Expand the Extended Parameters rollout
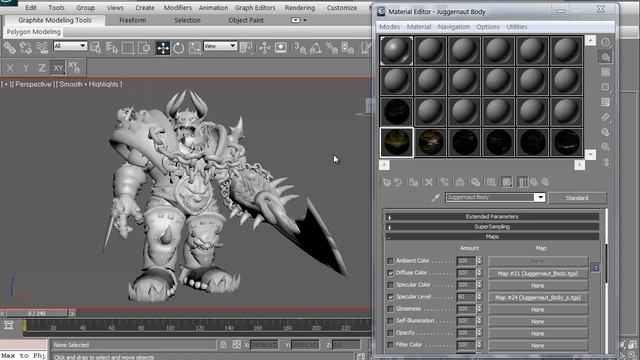 (x=492, y=217)
